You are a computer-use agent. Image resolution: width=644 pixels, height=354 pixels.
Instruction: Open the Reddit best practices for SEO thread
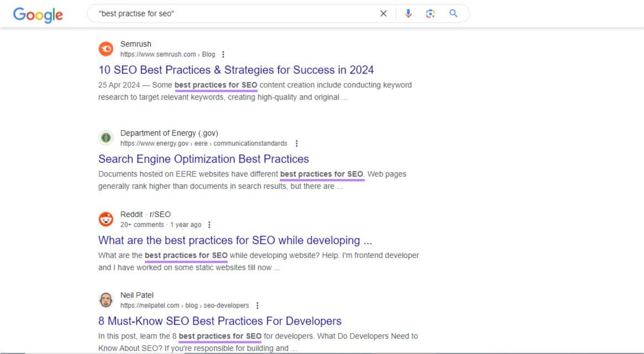tap(235, 240)
